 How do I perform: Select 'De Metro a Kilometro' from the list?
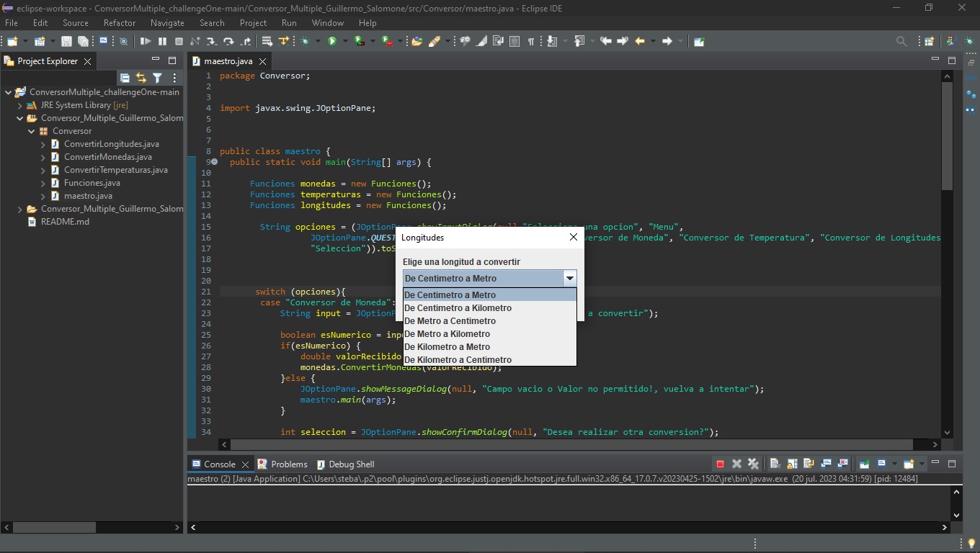tap(447, 333)
